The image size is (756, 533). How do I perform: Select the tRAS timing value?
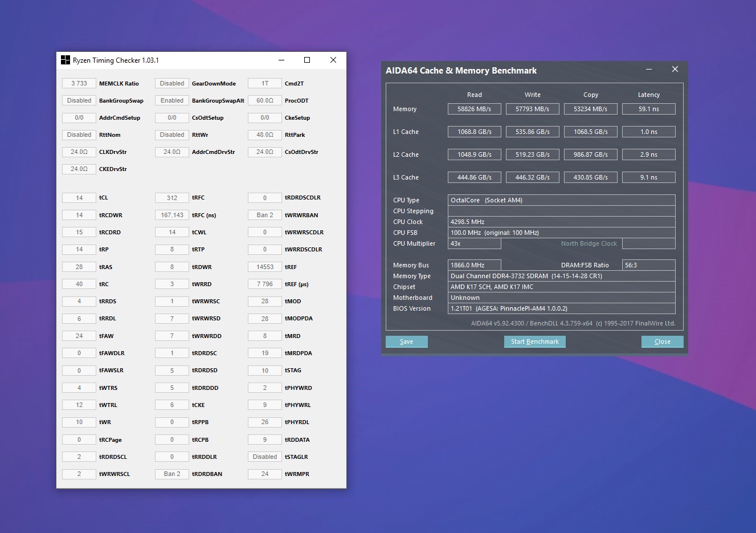coord(79,267)
